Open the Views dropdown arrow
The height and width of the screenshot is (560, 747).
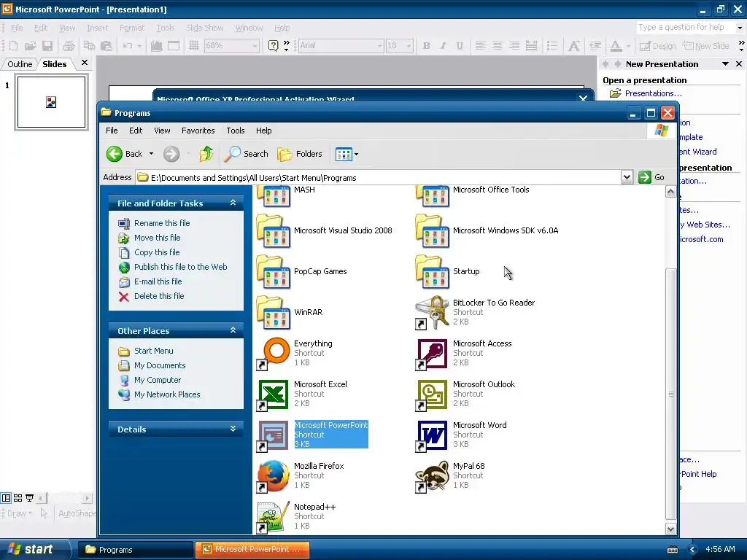(x=356, y=154)
